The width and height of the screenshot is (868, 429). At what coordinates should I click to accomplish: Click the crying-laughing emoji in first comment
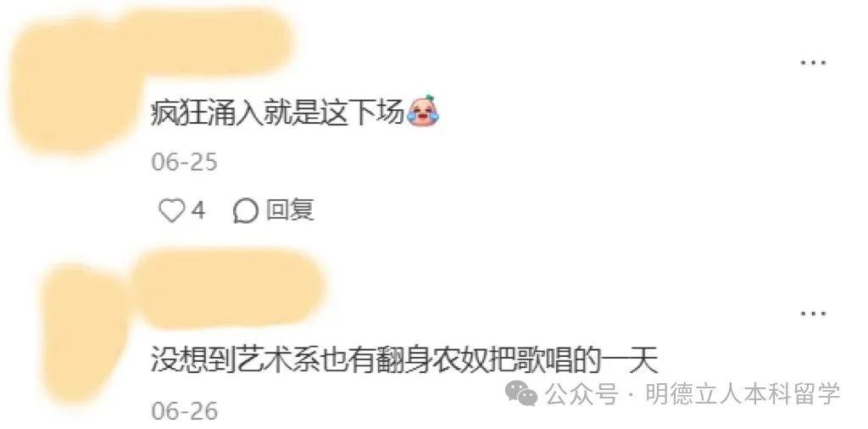tap(423, 111)
